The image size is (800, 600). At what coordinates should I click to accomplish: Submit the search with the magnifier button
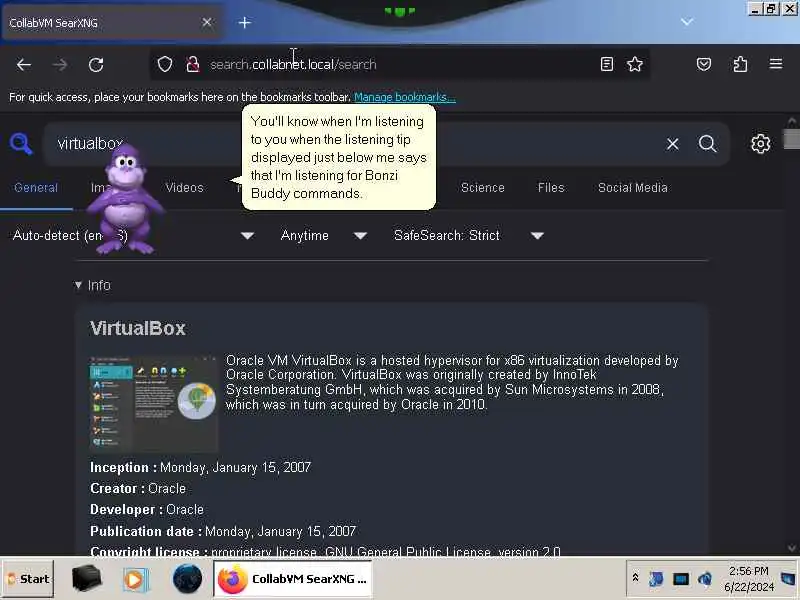tap(707, 143)
